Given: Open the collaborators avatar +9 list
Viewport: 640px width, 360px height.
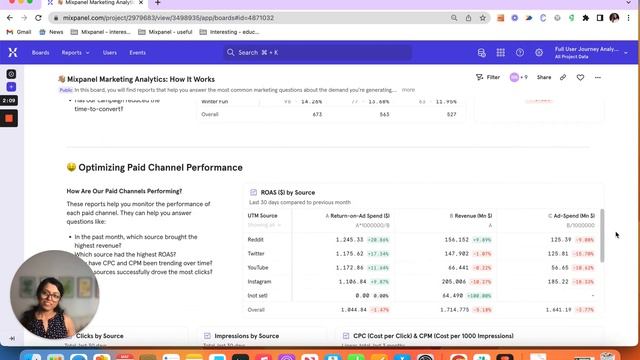Looking at the screenshot, I should click(518, 77).
